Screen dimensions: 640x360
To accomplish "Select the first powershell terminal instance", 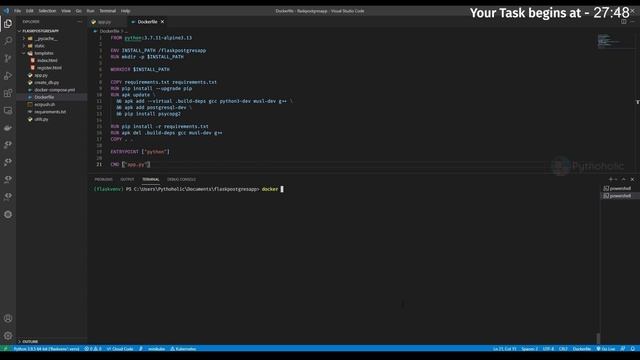I will tap(617, 188).
